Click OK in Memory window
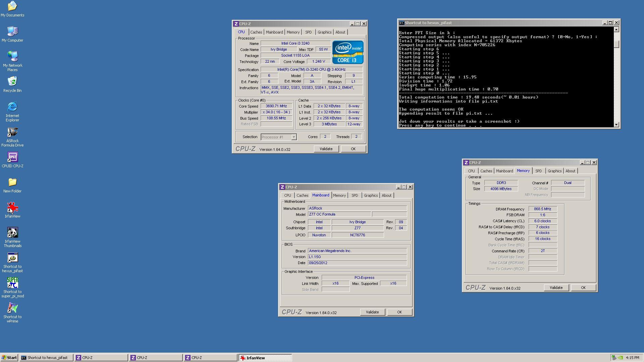The height and width of the screenshot is (362, 644). pos(583,288)
